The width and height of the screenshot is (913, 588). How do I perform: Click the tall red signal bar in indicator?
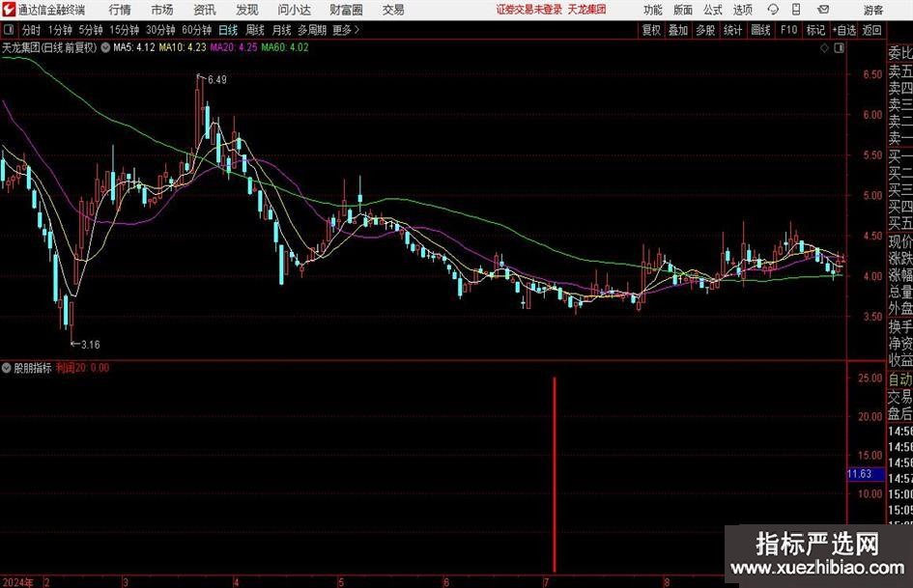(555, 474)
